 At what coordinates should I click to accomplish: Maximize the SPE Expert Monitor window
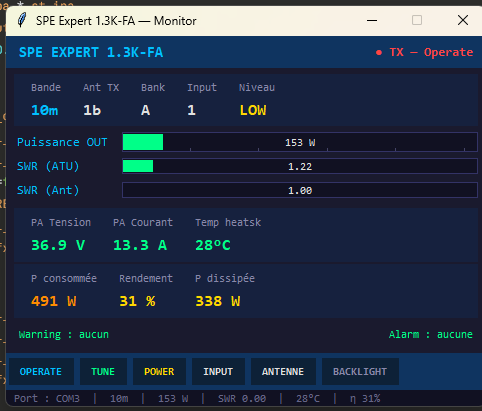(x=417, y=20)
